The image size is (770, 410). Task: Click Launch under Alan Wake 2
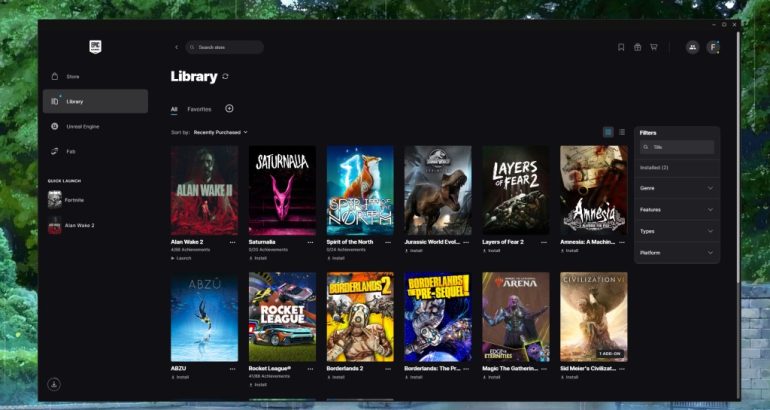tap(181, 258)
